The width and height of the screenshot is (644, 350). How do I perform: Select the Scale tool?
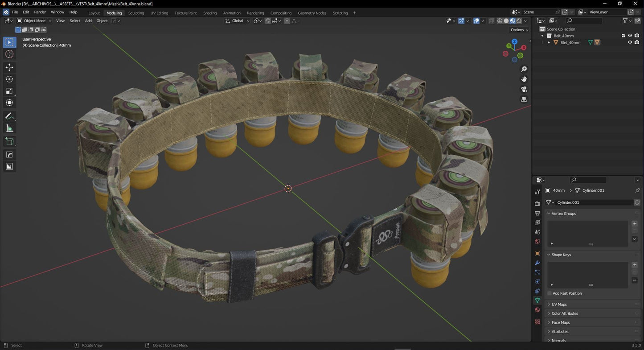click(9, 91)
